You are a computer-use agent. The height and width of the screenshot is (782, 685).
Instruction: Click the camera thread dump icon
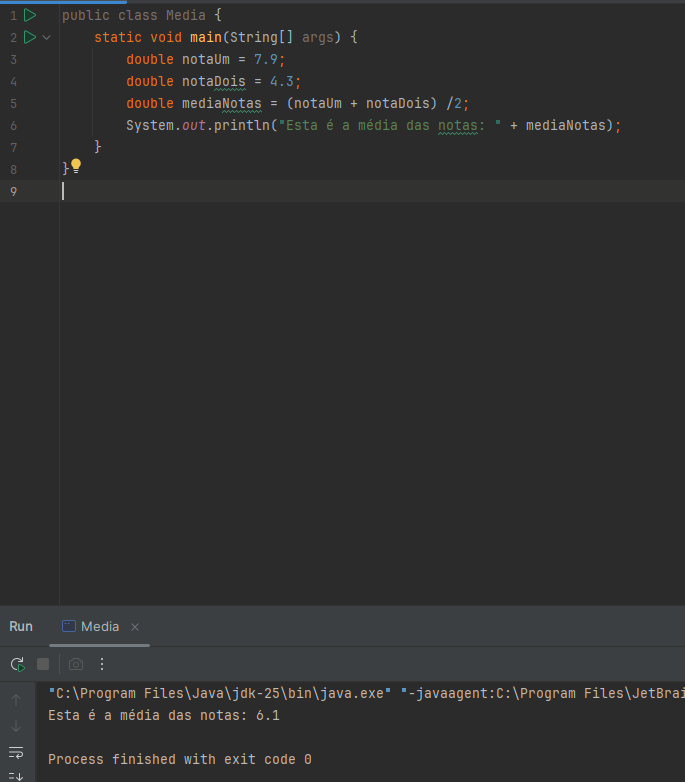pyautogui.click(x=76, y=664)
